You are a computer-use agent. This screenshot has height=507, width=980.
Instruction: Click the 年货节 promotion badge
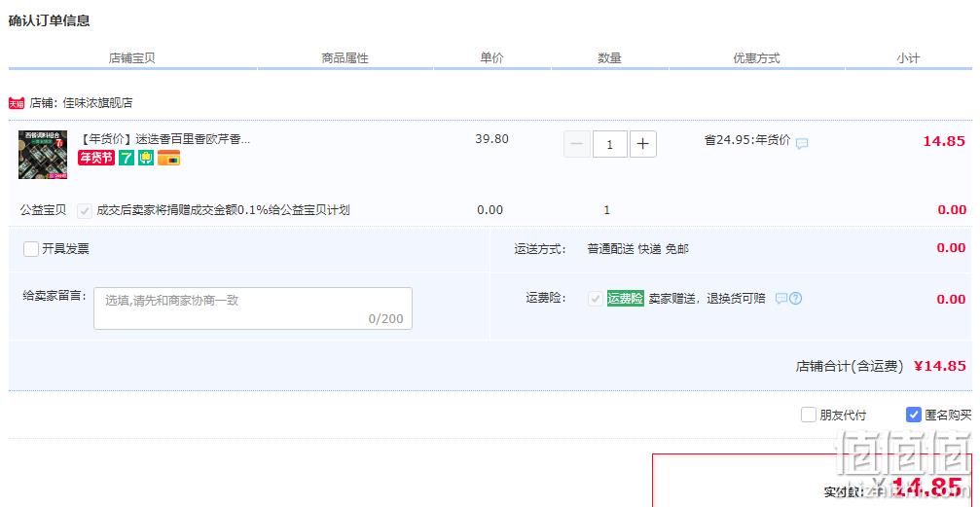[x=96, y=158]
